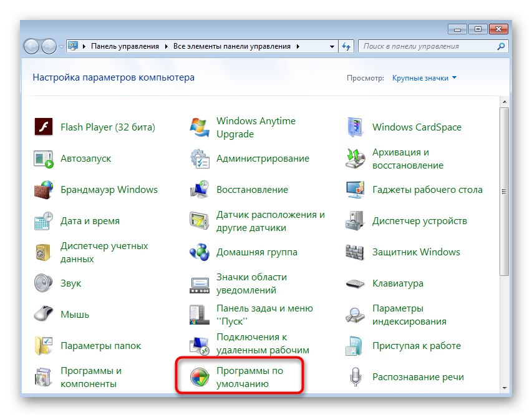
Task: Open the Мышь mouse icon
Action: click(44, 314)
